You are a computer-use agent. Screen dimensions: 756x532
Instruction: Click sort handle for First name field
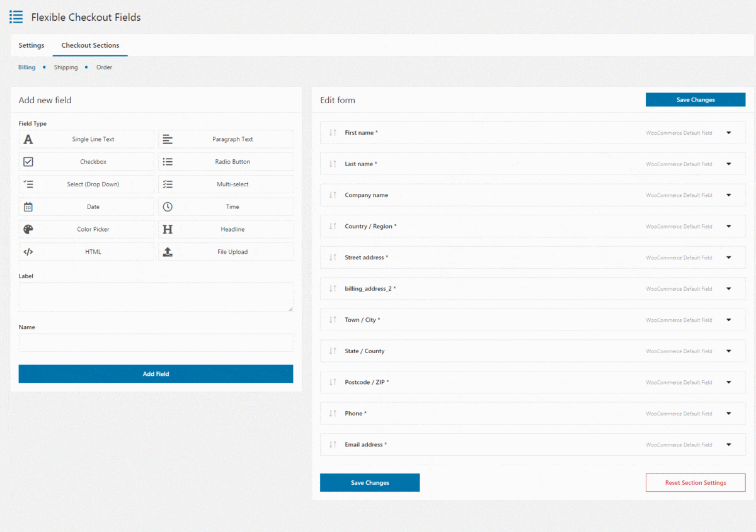point(333,133)
